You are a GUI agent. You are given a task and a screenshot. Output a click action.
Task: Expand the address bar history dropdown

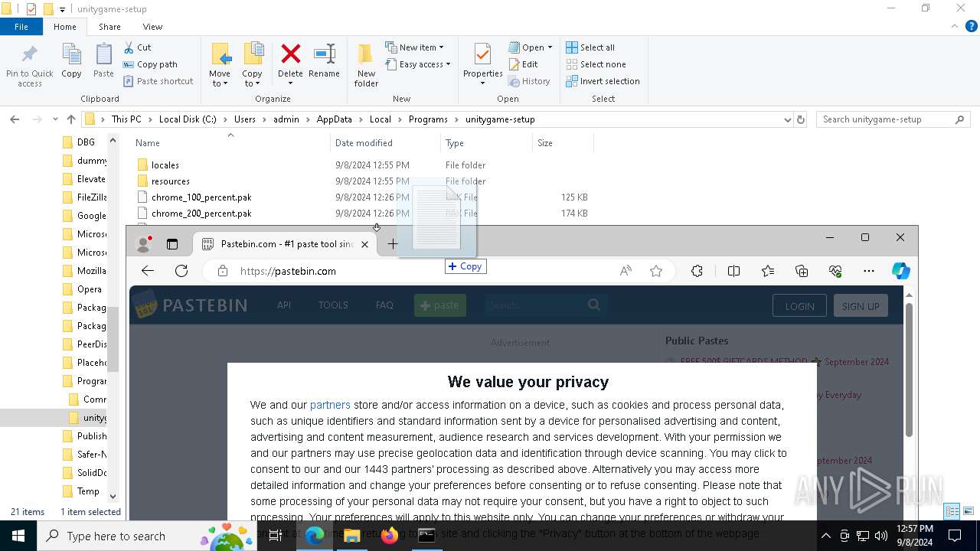click(x=787, y=119)
